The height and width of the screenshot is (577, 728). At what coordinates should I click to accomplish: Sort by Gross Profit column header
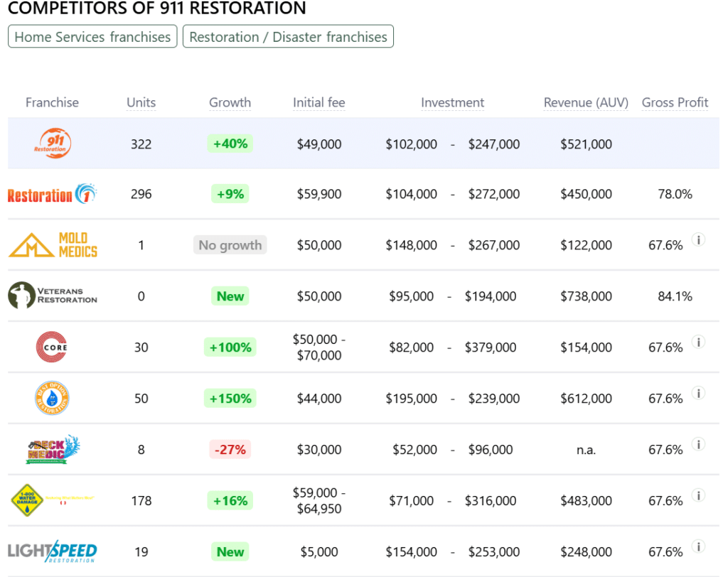coord(675,102)
